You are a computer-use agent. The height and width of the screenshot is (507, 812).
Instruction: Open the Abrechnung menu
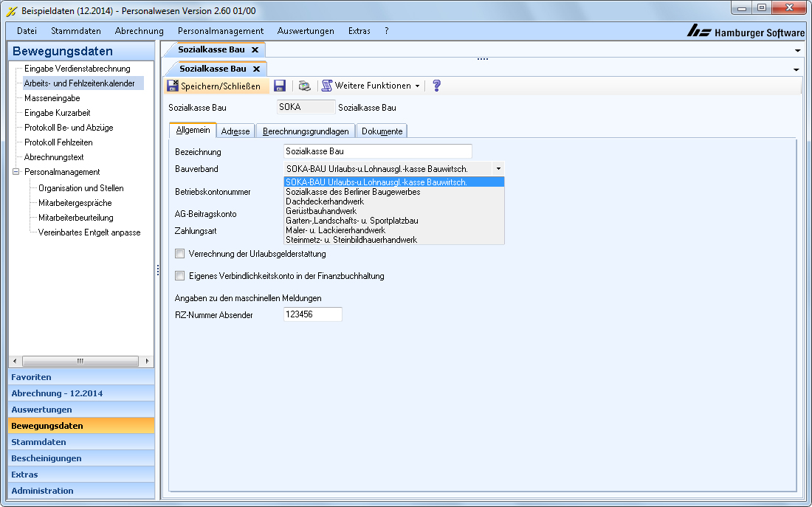[140, 31]
